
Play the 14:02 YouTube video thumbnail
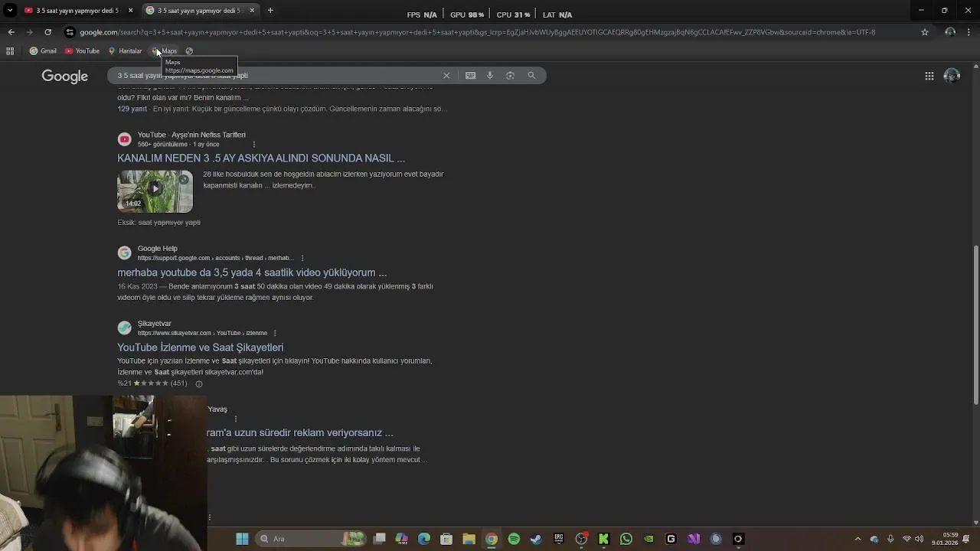pos(155,191)
